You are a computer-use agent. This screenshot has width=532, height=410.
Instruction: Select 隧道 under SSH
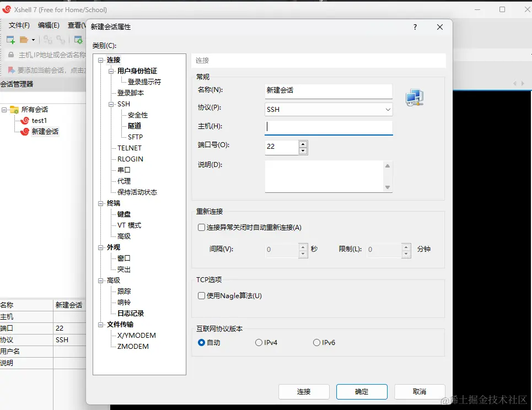(x=135, y=126)
